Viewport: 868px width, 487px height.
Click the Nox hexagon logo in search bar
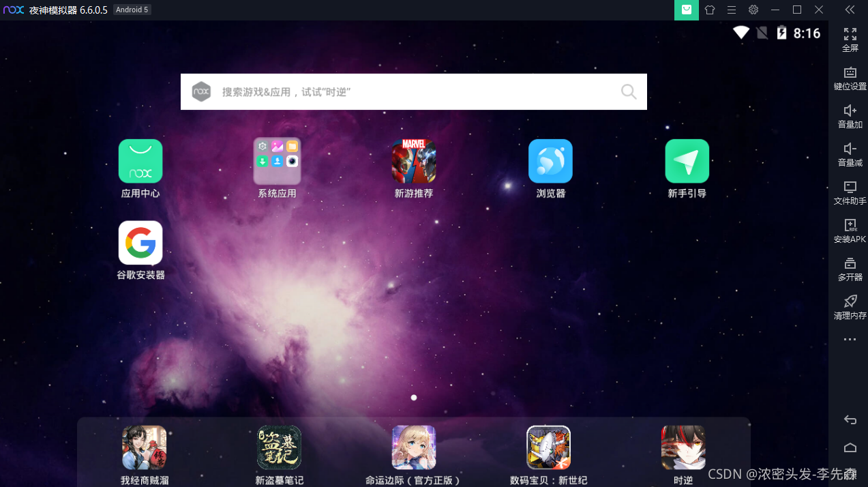point(201,91)
